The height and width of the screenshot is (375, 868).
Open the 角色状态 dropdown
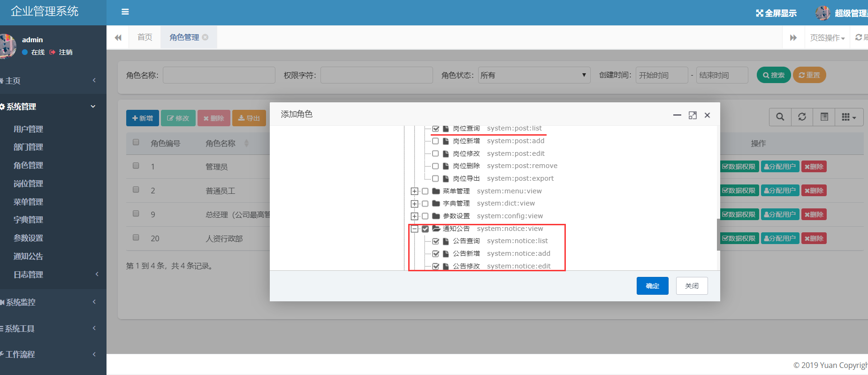(x=534, y=75)
